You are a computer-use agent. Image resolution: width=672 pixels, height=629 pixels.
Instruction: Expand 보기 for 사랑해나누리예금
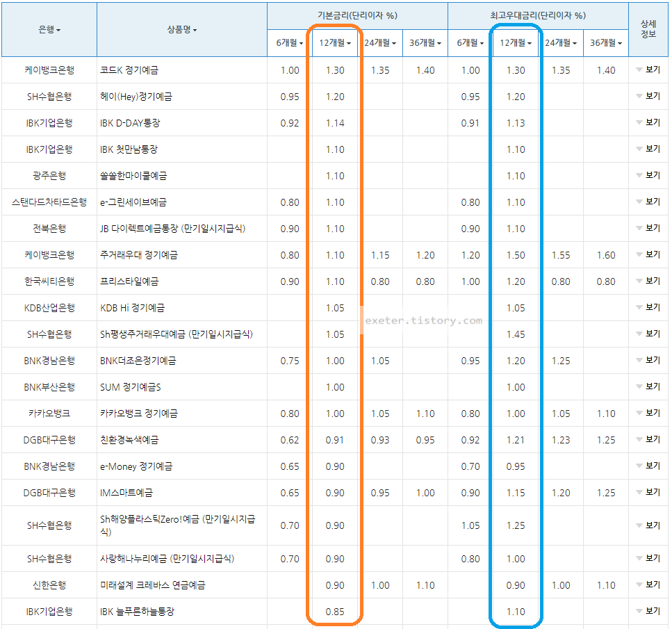[648, 558]
